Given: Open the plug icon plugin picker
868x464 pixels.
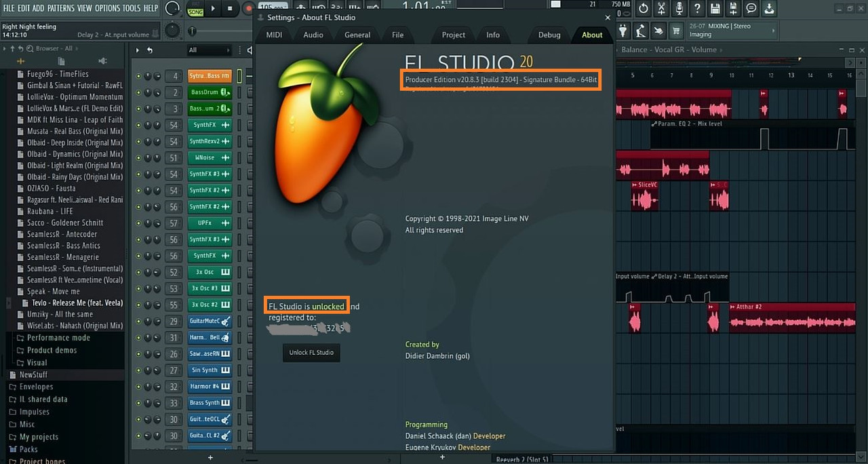Looking at the screenshot, I should (624, 31).
